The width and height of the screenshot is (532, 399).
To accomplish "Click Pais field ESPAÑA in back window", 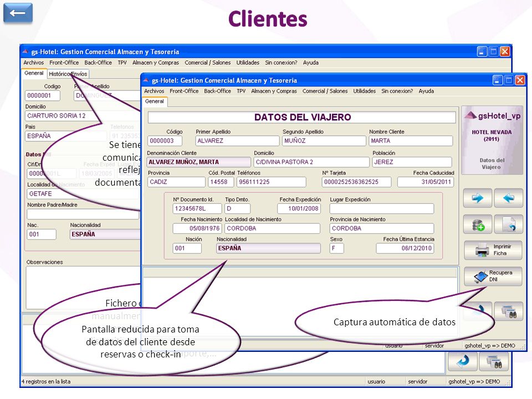I will 66,136.
